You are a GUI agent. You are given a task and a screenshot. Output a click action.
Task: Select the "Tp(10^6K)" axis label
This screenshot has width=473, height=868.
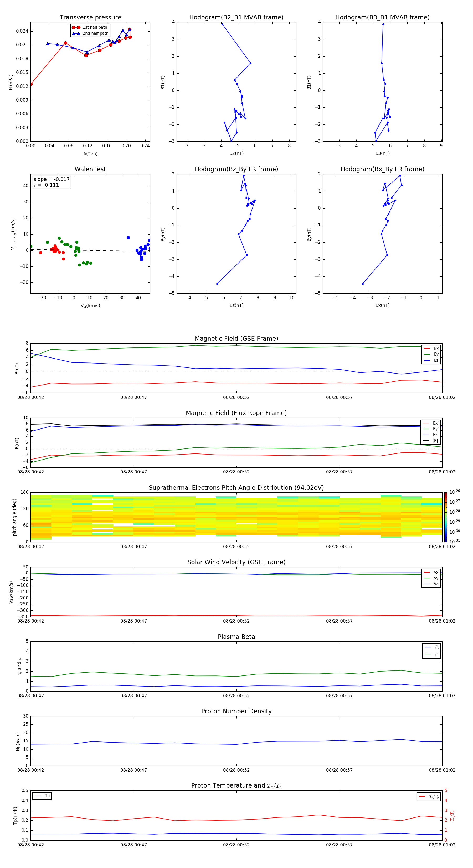(15, 815)
